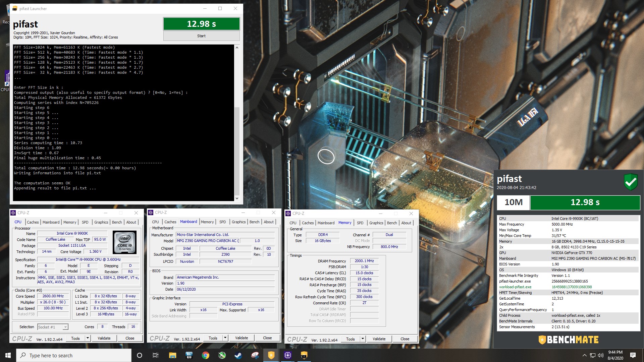This screenshot has width=644, height=362.
Task: Expand Tools dropdown arrow in Mainboard CPU-Z window
Action: 225,338
